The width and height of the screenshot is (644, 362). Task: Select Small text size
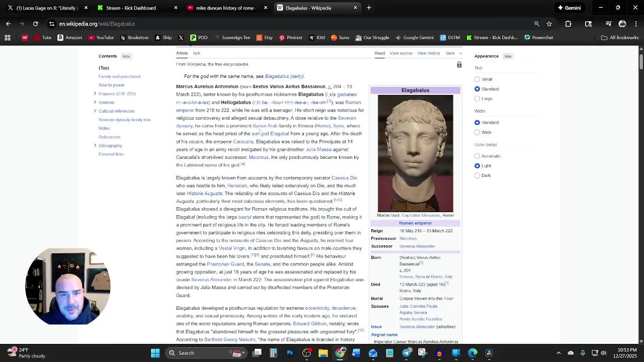(477, 79)
